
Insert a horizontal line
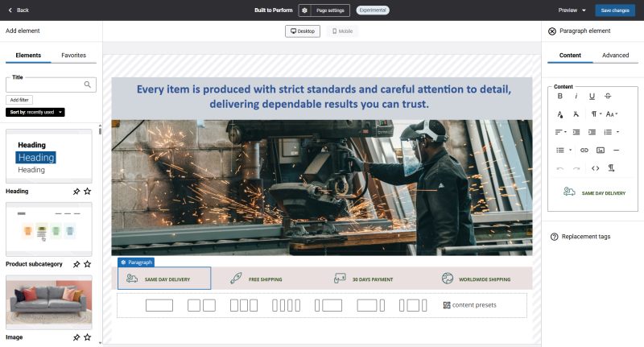(x=616, y=151)
